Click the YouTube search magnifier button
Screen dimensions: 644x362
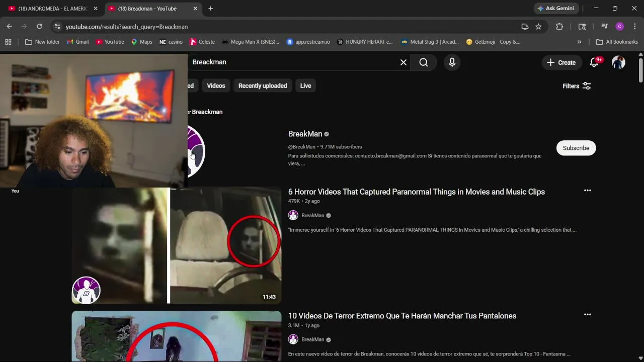coord(424,62)
